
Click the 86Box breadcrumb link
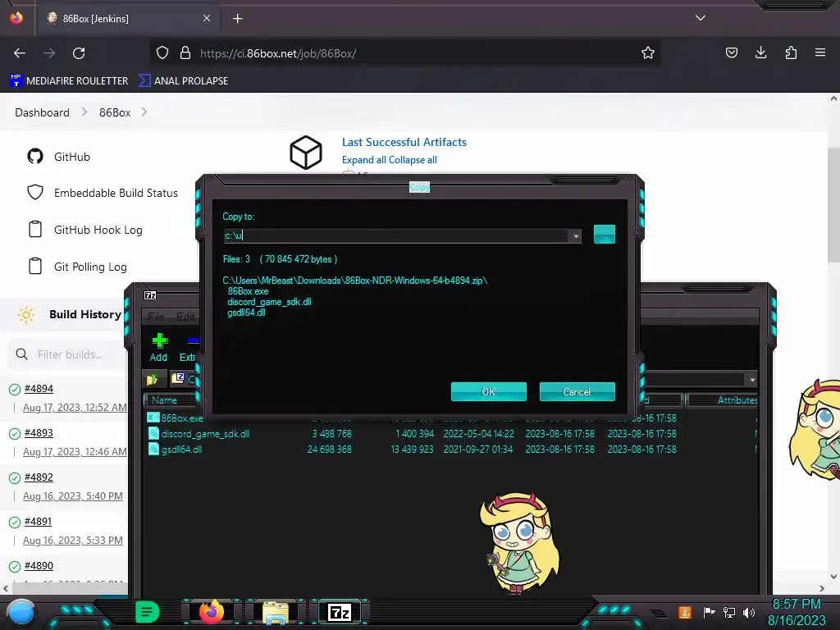click(x=115, y=112)
